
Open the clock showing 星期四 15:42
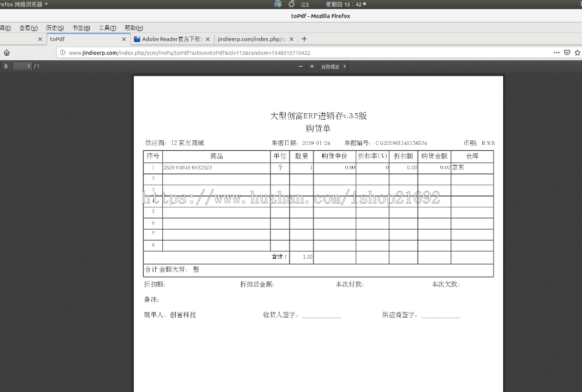point(344,5)
